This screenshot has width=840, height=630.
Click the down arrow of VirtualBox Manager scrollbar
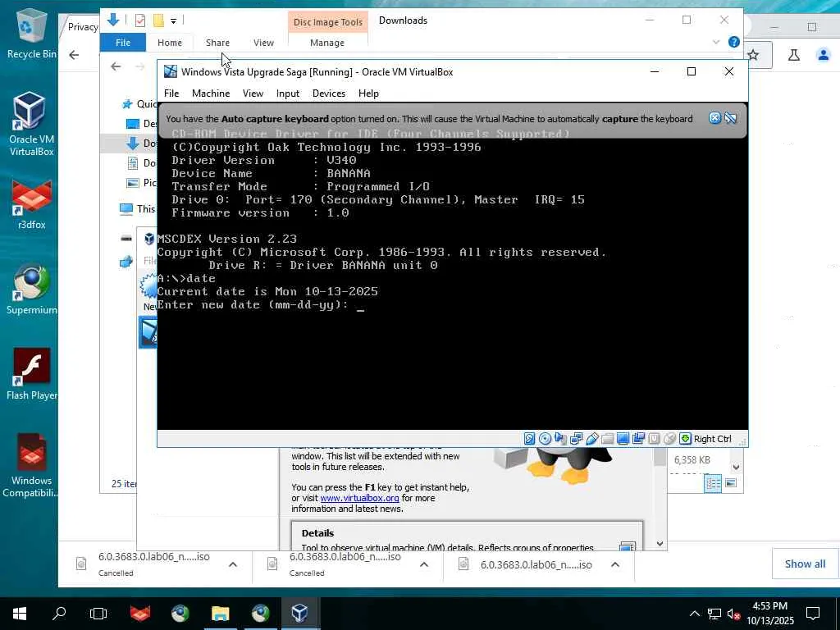click(660, 544)
